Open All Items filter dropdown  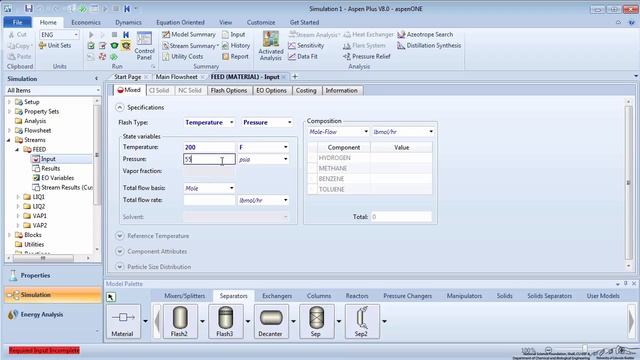[98, 90]
